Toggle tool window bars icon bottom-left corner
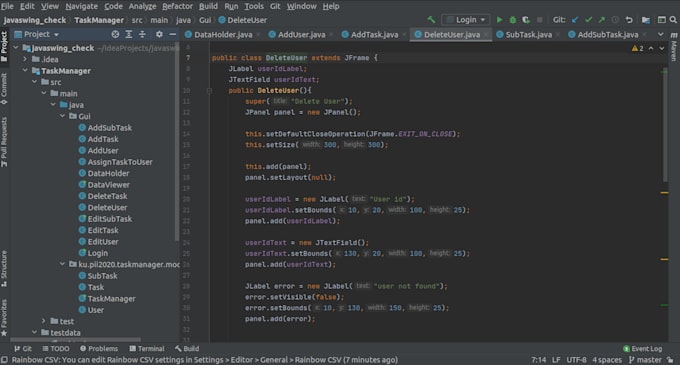This screenshot has height=365, width=680. (4, 360)
